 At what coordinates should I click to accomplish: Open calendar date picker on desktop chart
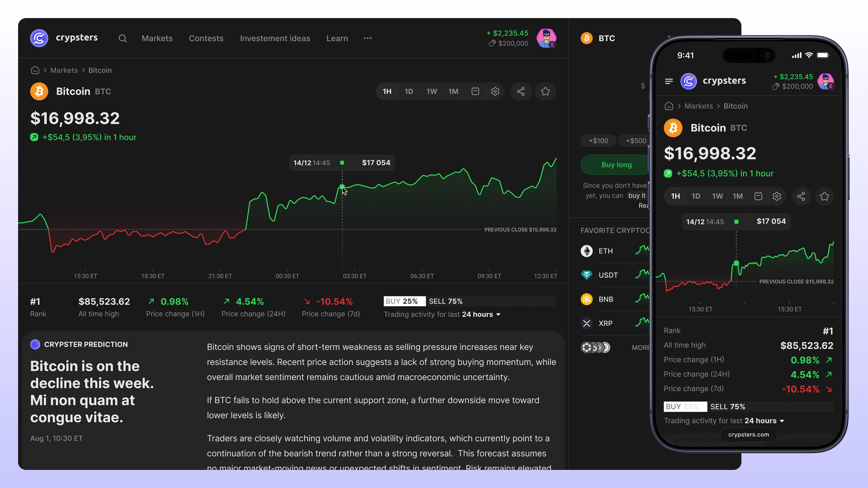[x=475, y=91]
